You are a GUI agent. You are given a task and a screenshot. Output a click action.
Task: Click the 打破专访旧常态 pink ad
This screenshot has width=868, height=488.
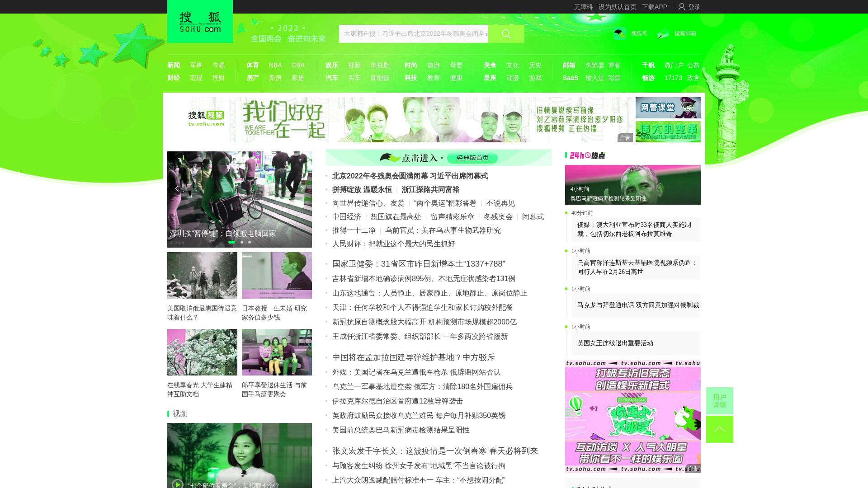[x=633, y=417]
